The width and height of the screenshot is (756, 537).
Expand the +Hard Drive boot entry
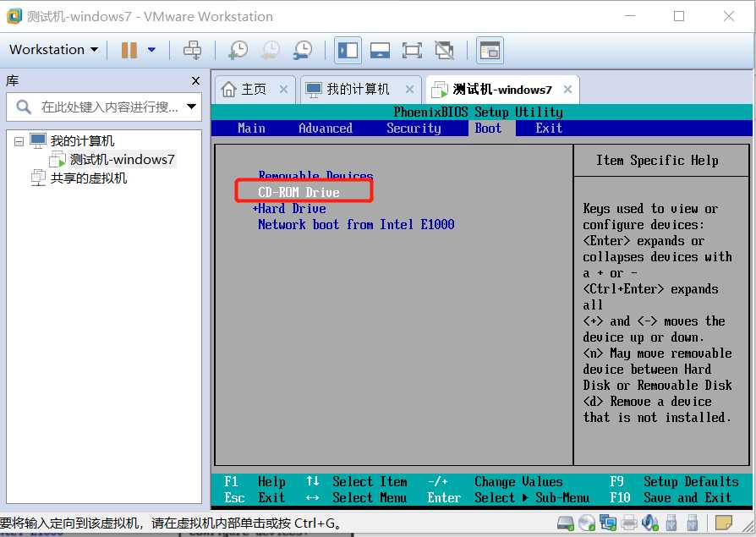(x=289, y=209)
